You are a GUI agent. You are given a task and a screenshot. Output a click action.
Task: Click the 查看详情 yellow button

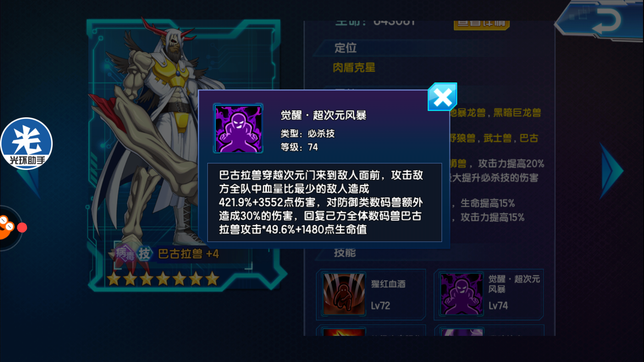point(482,24)
